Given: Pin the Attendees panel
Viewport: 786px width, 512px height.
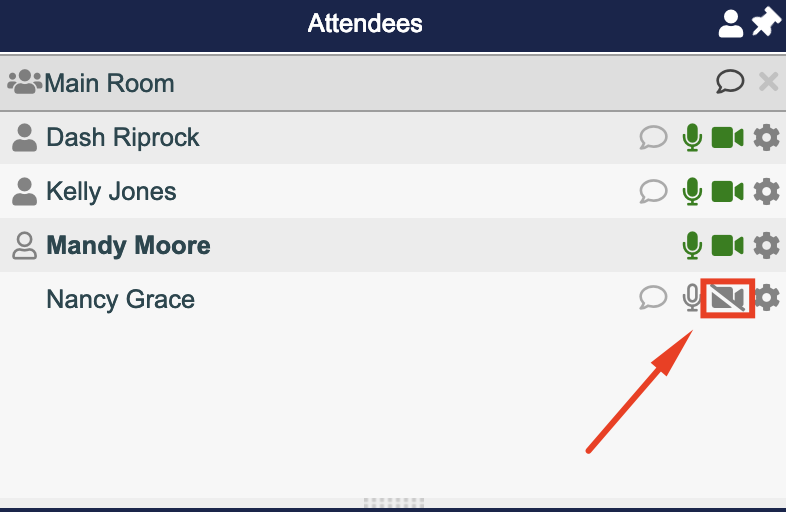Looking at the screenshot, I should pyautogui.click(x=765, y=23).
